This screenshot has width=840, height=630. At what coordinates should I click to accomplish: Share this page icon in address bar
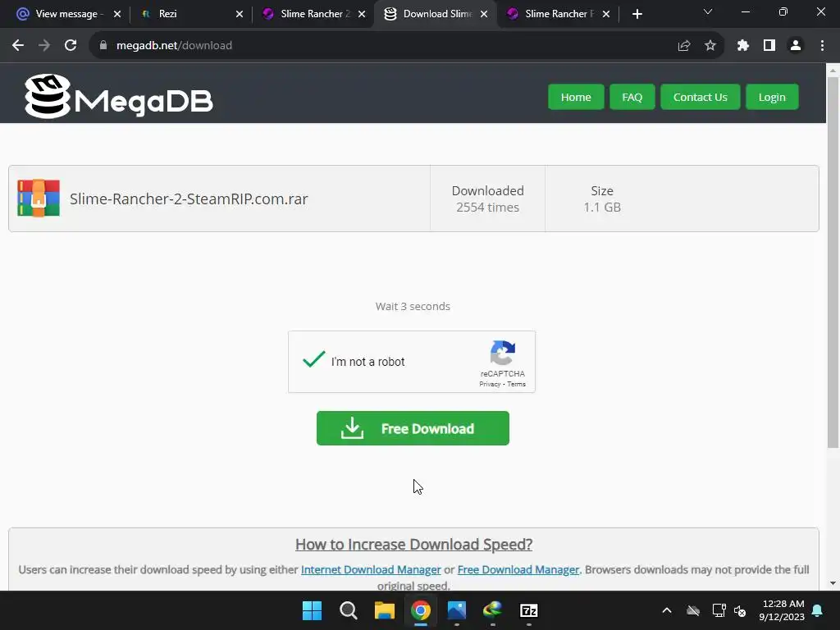(684, 46)
